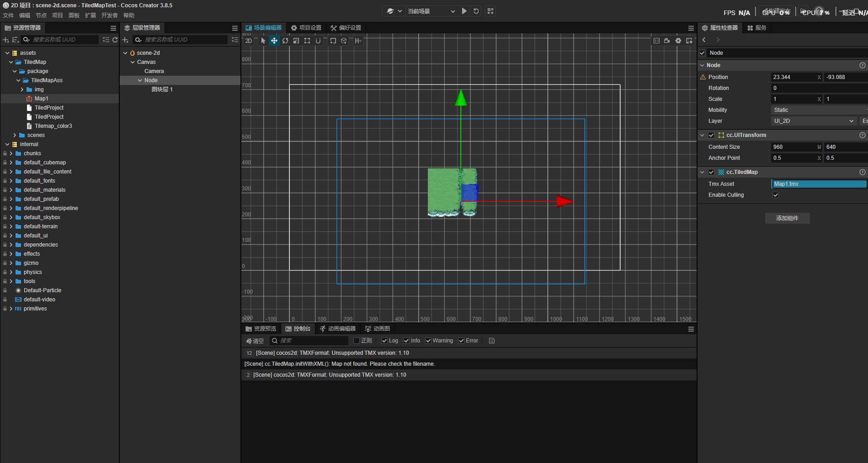The width and height of the screenshot is (868, 463).
Task: Click the asset sort icon
Action: 15,40
